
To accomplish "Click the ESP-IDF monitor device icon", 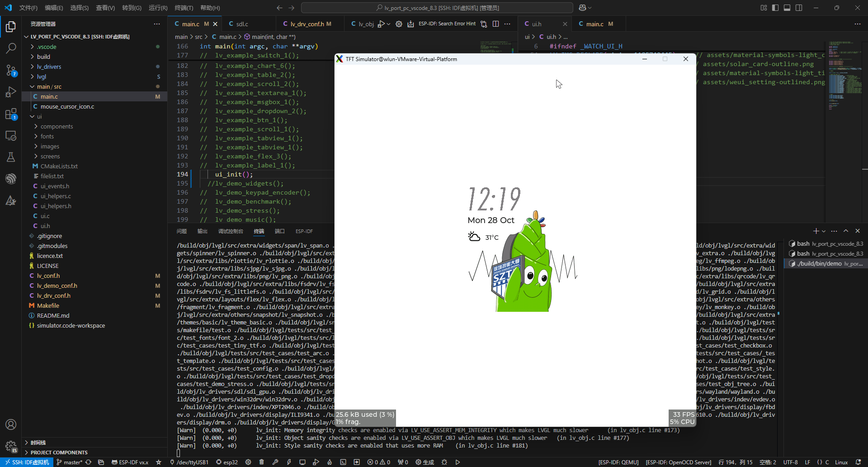I will coord(302,462).
